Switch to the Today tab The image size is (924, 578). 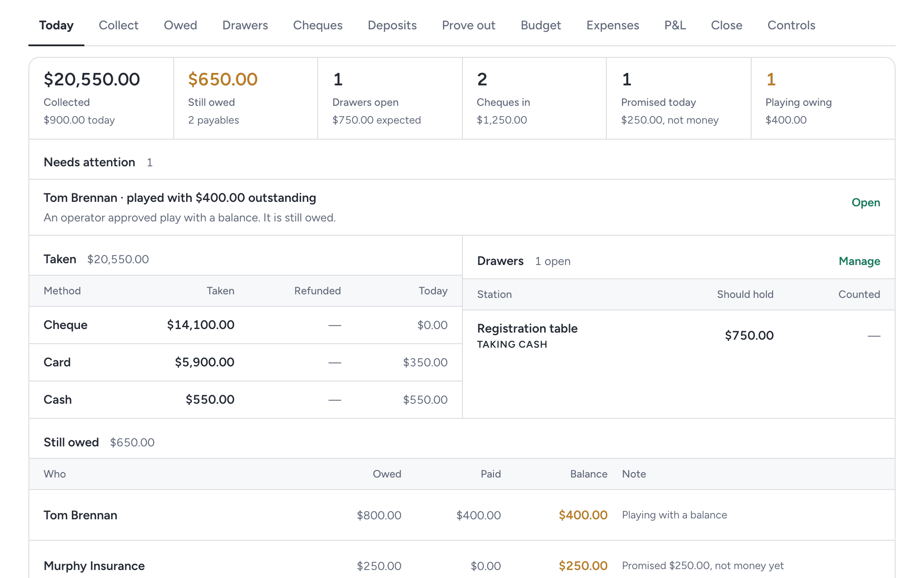56,25
